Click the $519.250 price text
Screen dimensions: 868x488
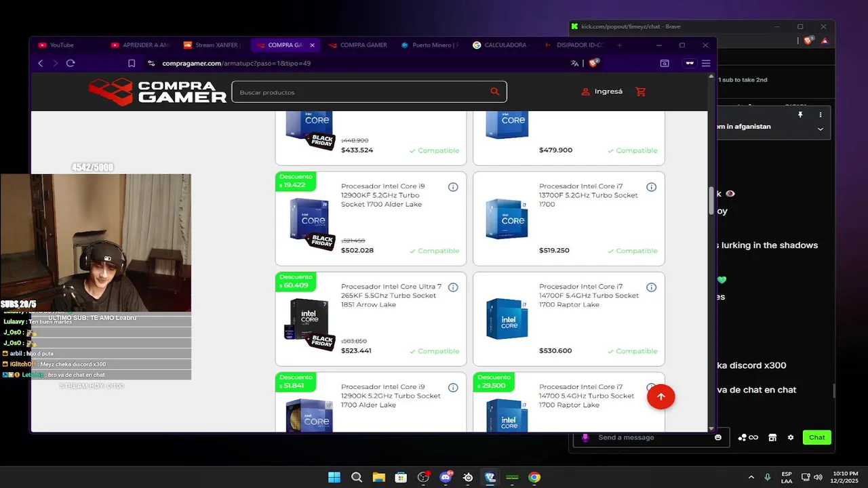click(x=554, y=250)
